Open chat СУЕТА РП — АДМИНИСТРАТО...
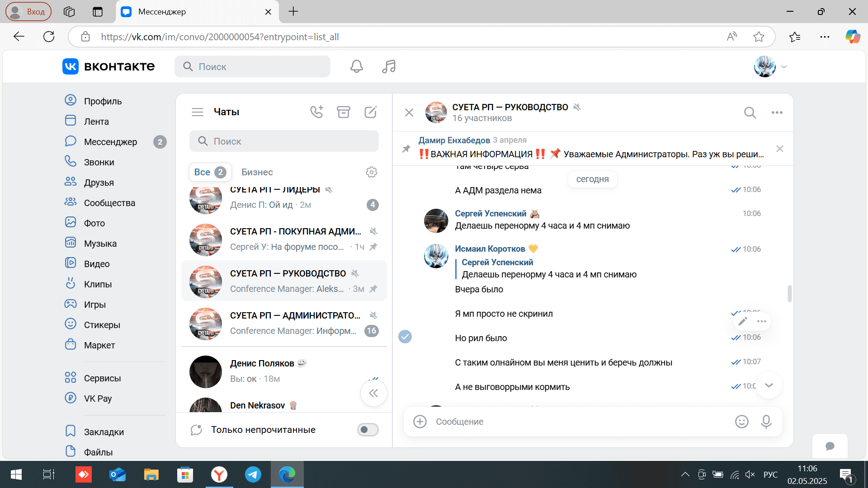The image size is (868, 488). click(x=284, y=323)
